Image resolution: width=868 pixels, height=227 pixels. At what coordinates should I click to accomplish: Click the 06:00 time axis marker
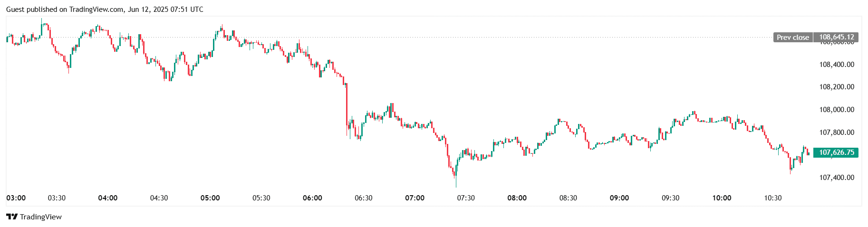pos(312,198)
